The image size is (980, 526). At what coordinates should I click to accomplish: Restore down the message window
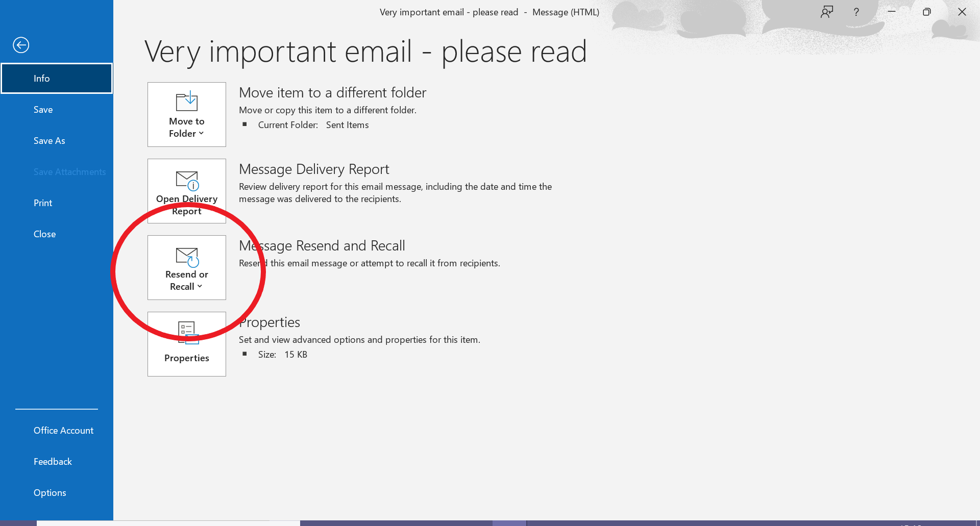point(927,12)
